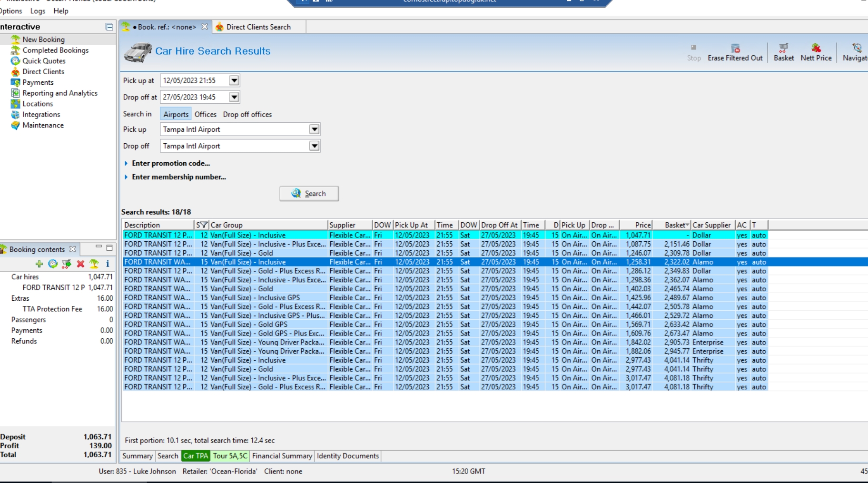Select Airports search option
The image size is (868, 483).
pyautogui.click(x=176, y=114)
